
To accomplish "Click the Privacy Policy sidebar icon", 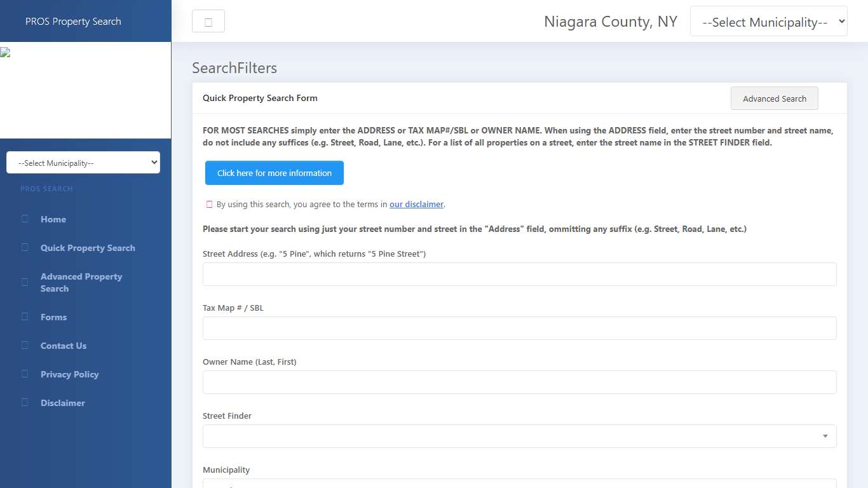I will [24, 374].
